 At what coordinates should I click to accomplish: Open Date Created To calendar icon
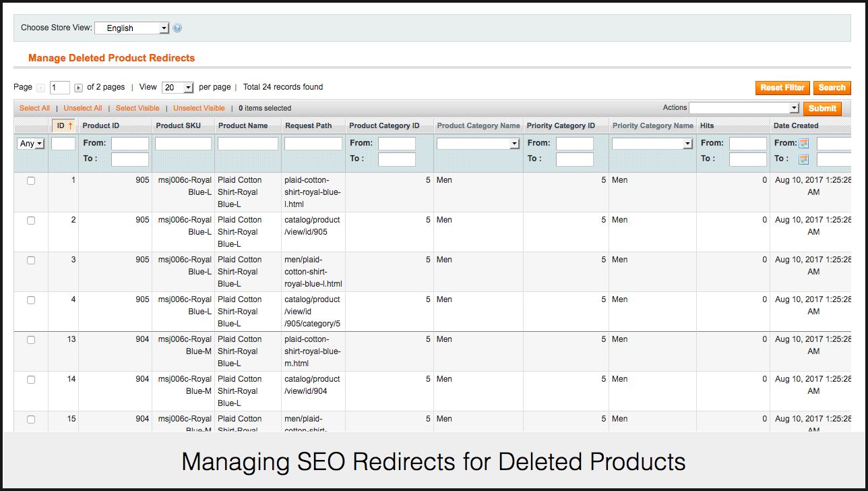(x=803, y=159)
